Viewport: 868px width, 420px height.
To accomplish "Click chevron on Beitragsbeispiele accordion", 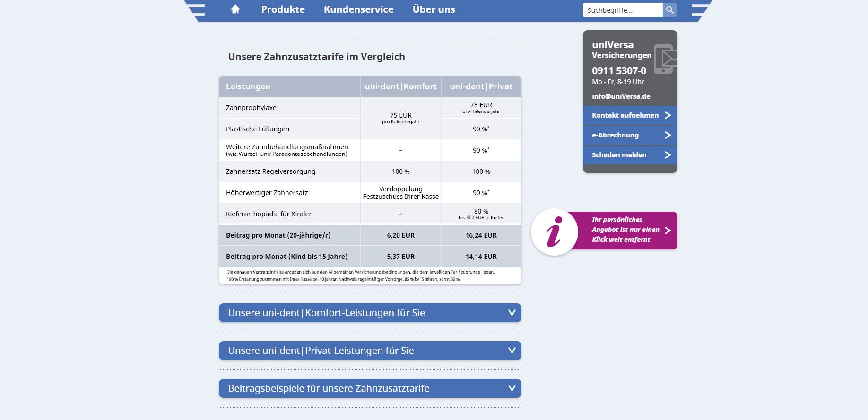I will (x=512, y=388).
